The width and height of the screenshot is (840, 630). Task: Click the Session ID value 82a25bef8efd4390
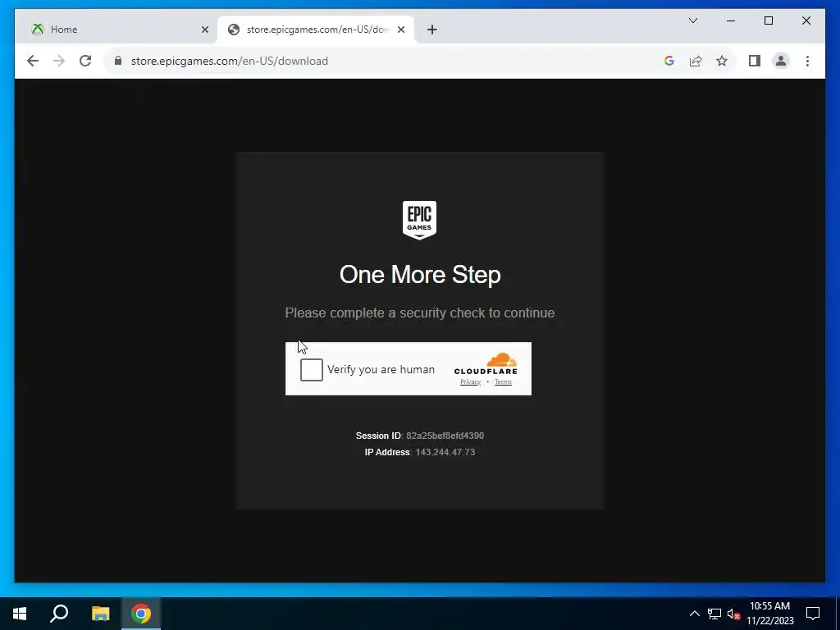pos(445,436)
